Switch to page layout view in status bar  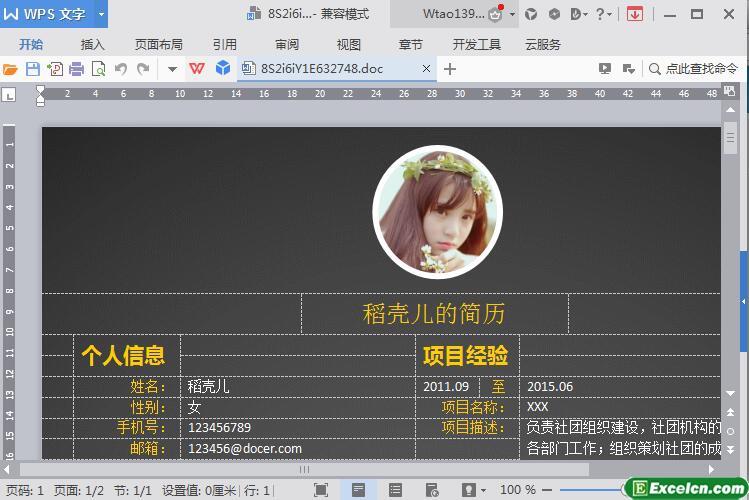(357, 490)
